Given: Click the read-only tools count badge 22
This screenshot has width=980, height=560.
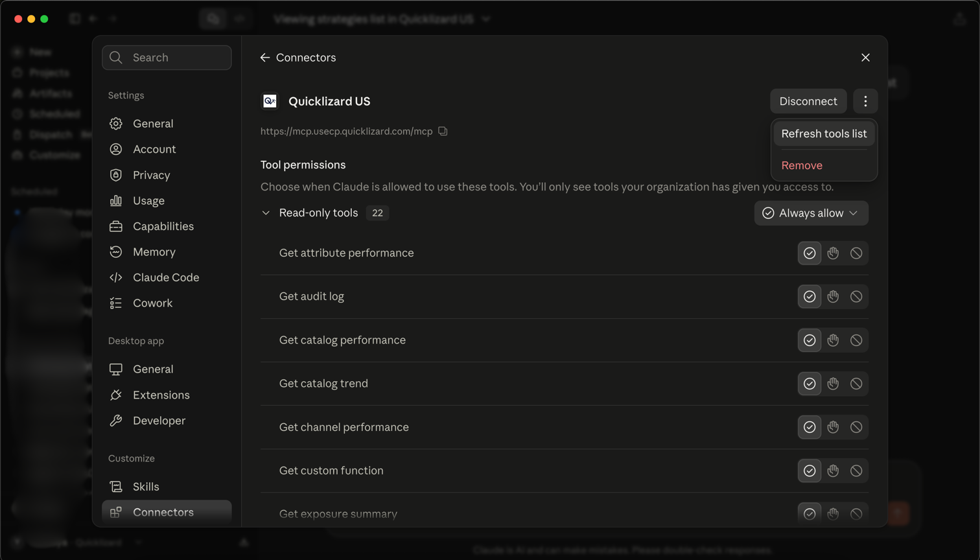Looking at the screenshot, I should point(377,213).
